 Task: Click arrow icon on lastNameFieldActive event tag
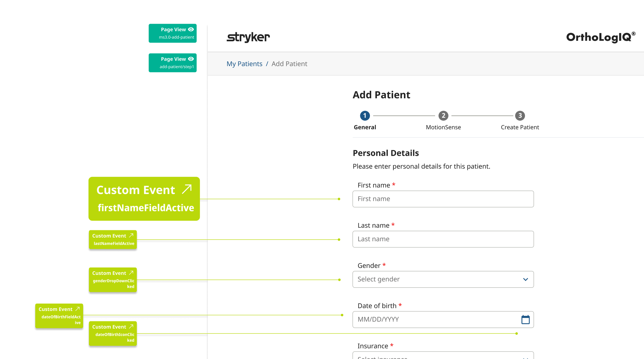pyautogui.click(x=131, y=235)
